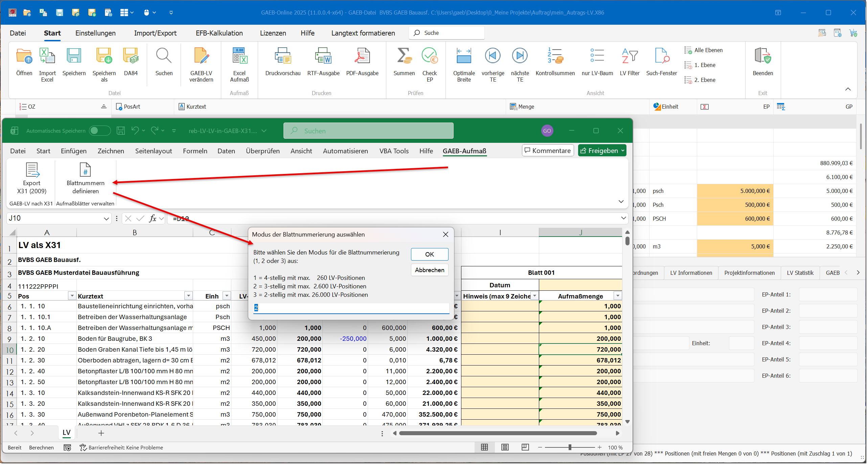Open the LV Filter tool

[629, 56]
